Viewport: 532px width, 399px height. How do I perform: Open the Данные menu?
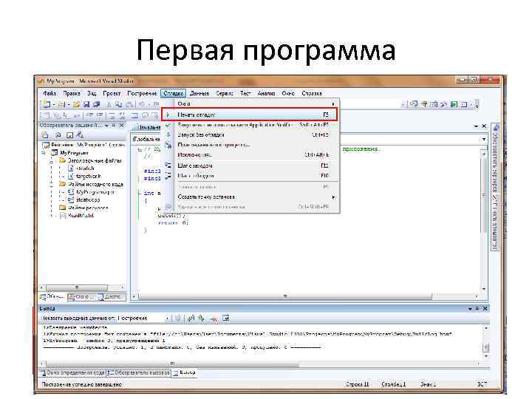tap(199, 93)
